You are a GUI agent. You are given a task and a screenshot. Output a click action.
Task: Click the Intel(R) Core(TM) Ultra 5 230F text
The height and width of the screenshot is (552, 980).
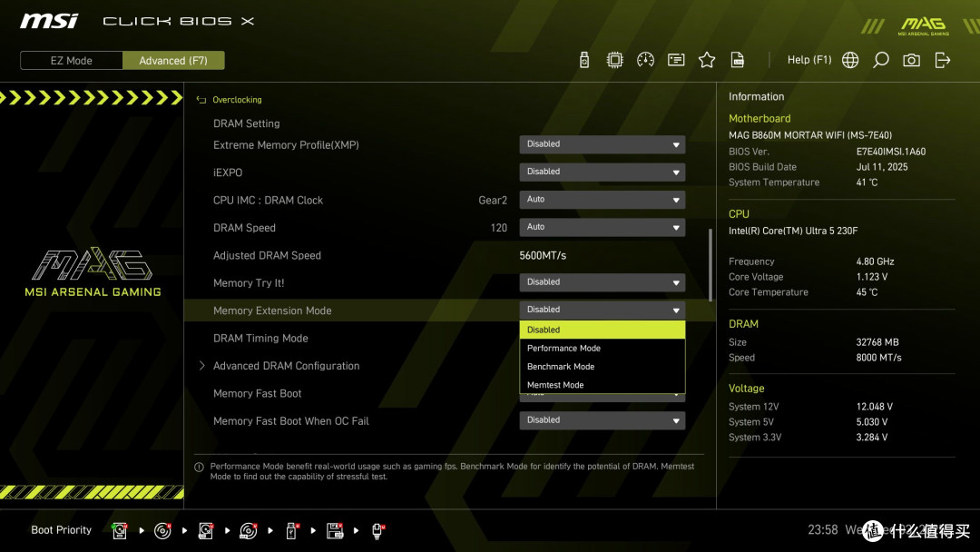[x=793, y=231]
